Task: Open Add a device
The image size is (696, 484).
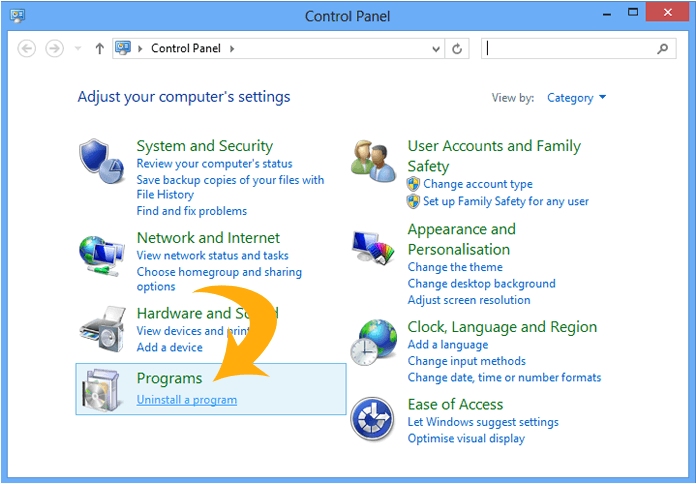Action: click(170, 347)
